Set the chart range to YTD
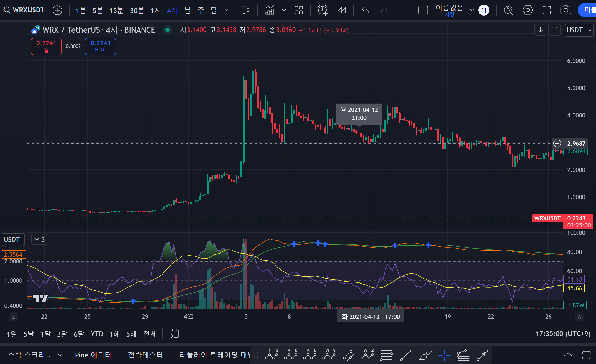Viewport: 596px width, 364px height. tap(97, 334)
